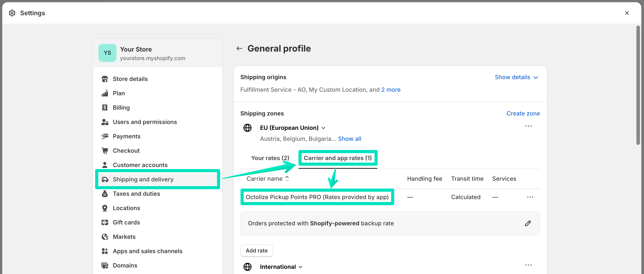Click the Payments icon
Viewport: 644px width, 274px height.
pyautogui.click(x=105, y=136)
